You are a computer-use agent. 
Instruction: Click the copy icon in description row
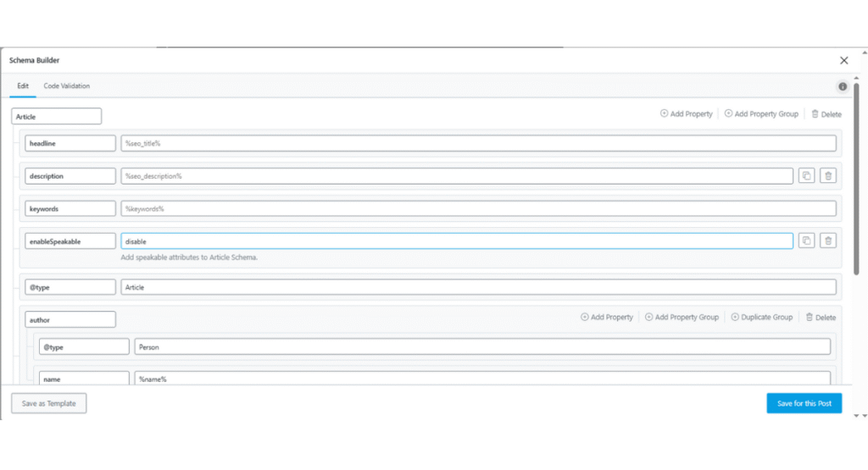pyautogui.click(x=807, y=176)
